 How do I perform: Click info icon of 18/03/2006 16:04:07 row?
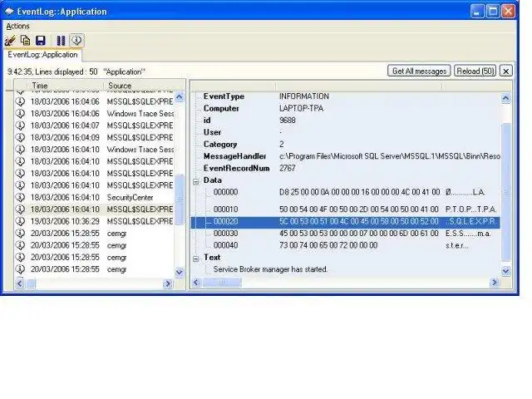(x=20, y=126)
